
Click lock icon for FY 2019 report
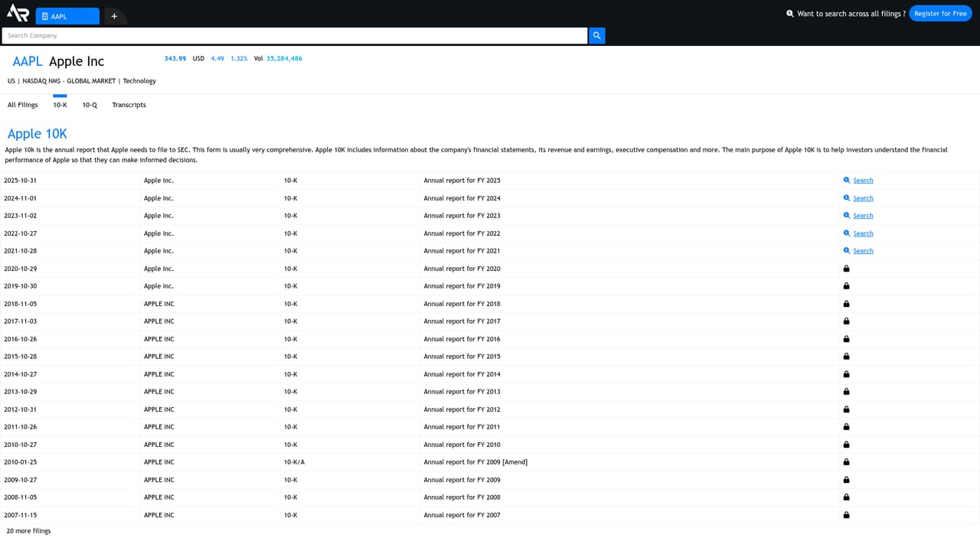pyautogui.click(x=847, y=286)
